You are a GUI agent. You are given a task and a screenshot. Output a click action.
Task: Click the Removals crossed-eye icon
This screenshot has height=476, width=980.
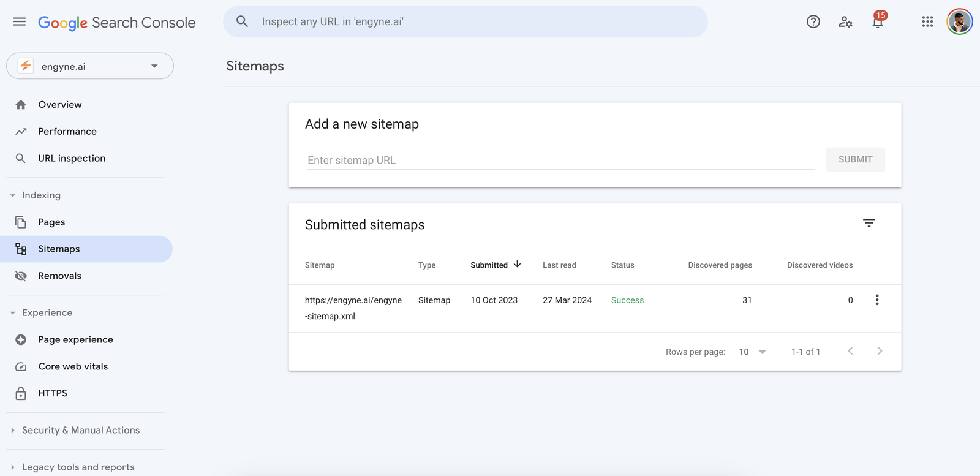click(21, 276)
